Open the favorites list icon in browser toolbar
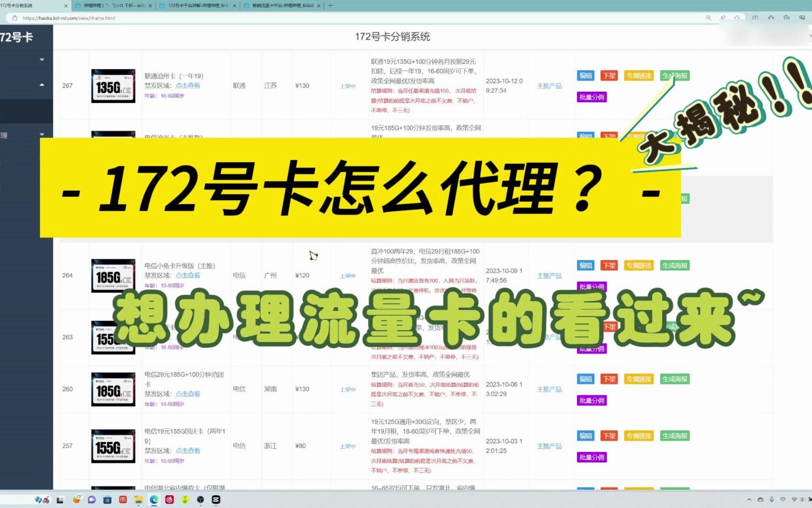Screen dimensions: 812x508 771,18
